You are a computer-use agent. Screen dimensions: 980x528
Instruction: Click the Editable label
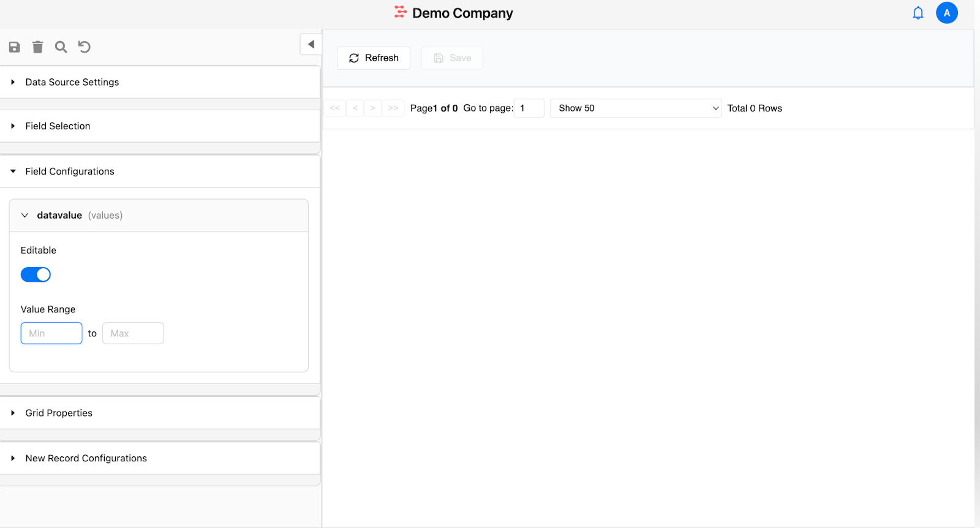click(x=39, y=251)
